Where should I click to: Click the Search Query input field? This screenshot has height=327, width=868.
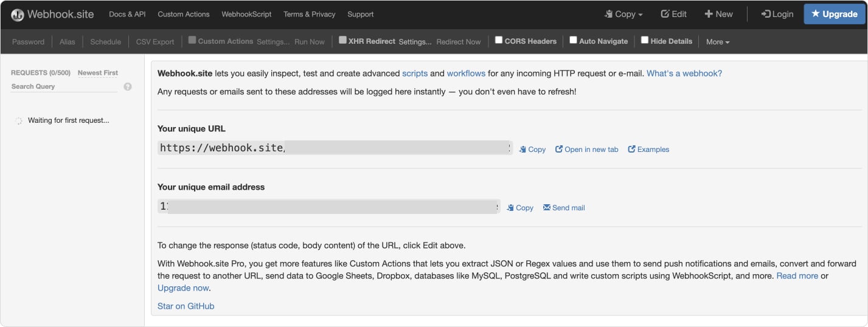click(64, 86)
